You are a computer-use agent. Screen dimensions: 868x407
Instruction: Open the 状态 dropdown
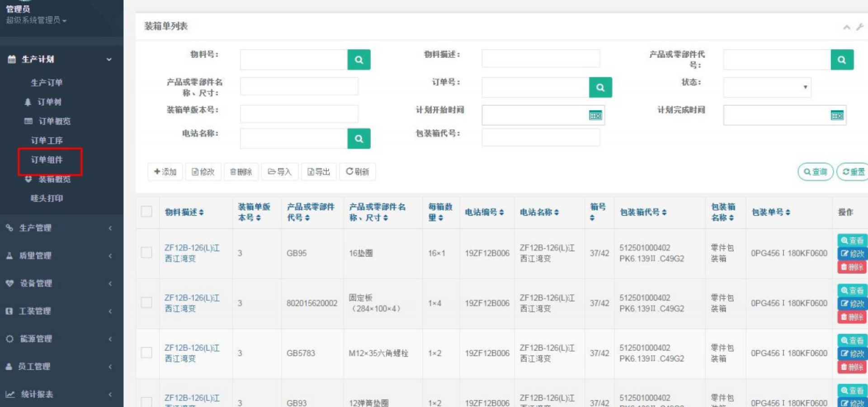(x=767, y=88)
